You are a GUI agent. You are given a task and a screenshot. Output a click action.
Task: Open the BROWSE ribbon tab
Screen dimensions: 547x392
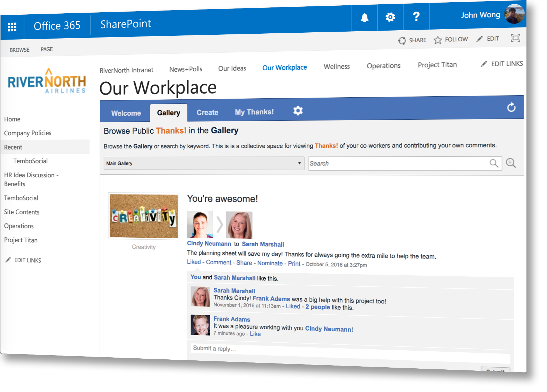coord(20,50)
